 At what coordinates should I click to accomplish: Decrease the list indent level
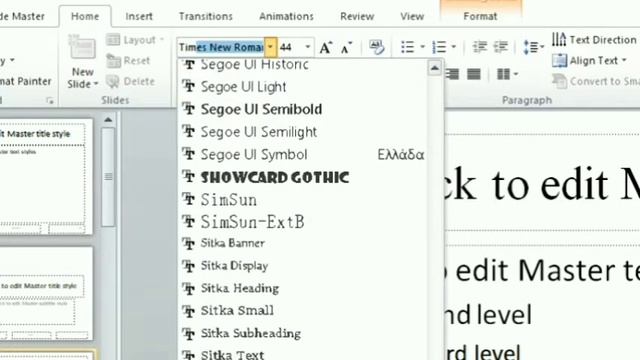click(x=480, y=47)
